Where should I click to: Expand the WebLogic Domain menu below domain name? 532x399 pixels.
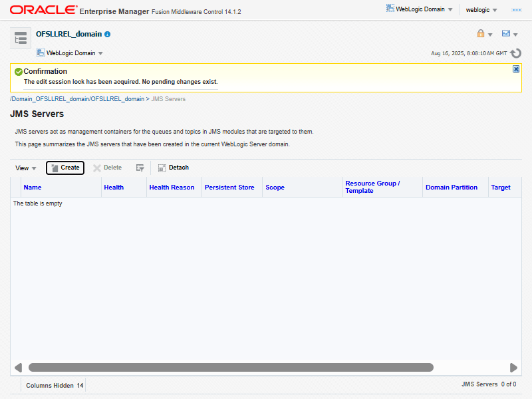pos(70,53)
